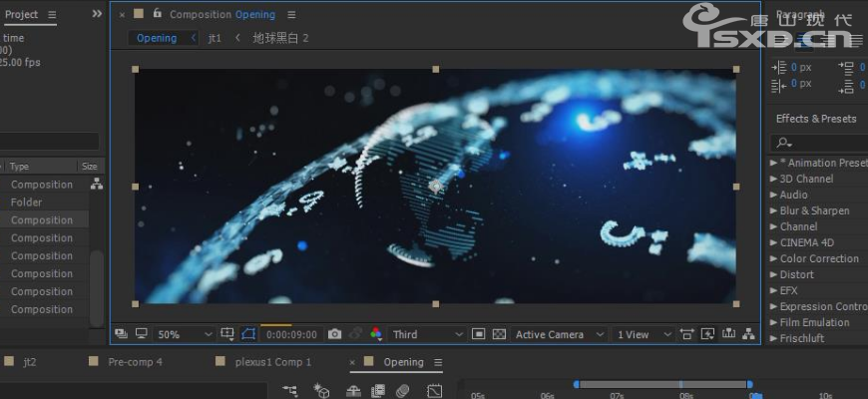
Task: Switch to plexus1 Comp 1 timeline tab
Action: pyautogui.click(x=273, y=362)
